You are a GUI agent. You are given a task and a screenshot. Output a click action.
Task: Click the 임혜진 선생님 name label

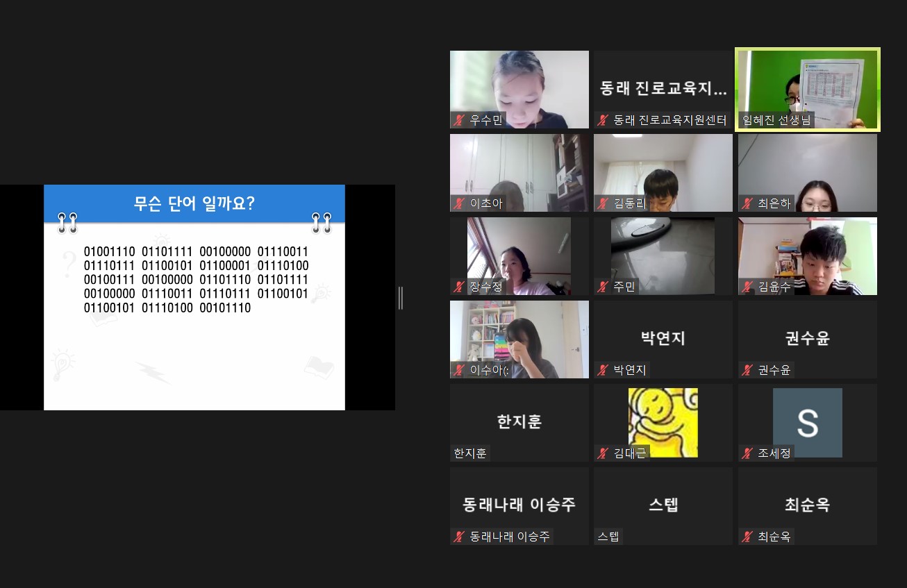776,120
